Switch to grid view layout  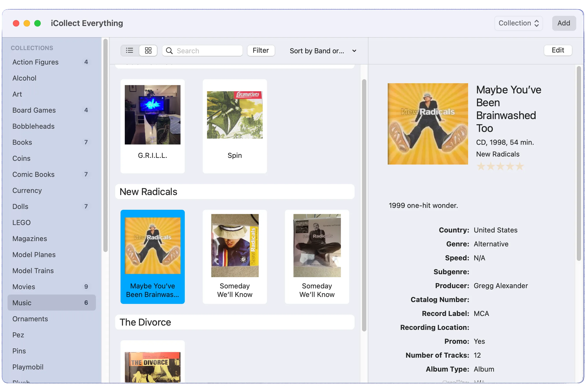point(148,51)
